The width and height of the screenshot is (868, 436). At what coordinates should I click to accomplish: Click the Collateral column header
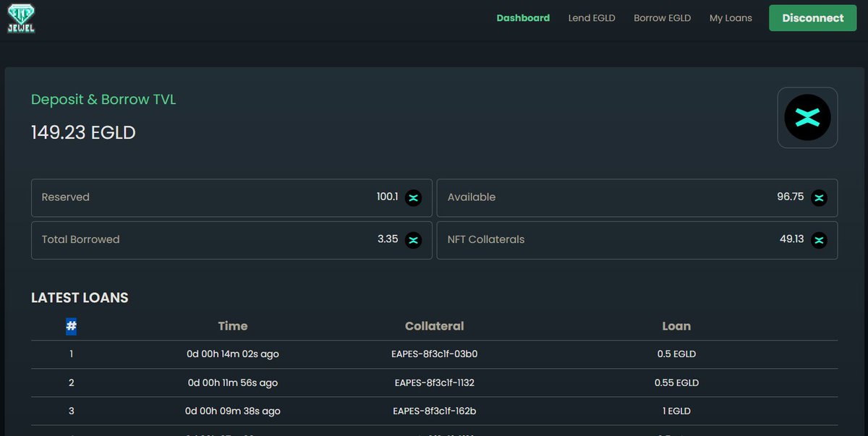tap(435, 326)
